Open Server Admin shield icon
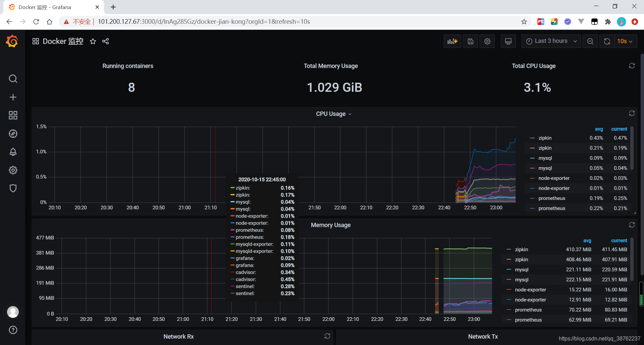644x345 pixels. click(13, 188)
